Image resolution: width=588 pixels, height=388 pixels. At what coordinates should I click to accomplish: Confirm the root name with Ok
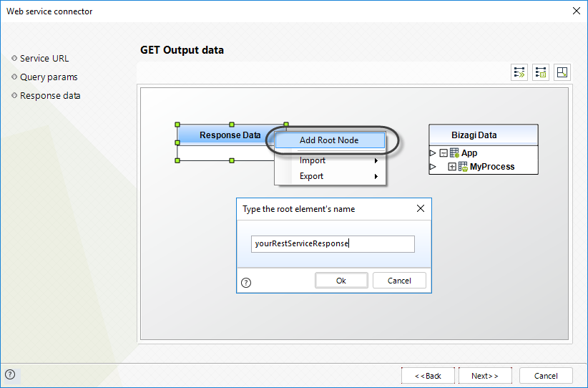point(341,281)
